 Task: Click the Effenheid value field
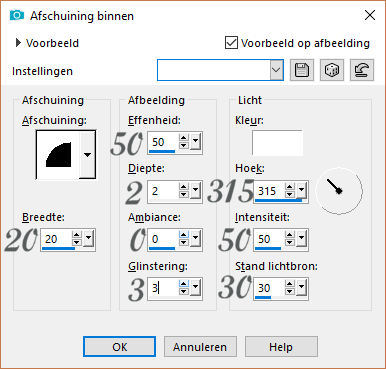[x=163, y=142]
